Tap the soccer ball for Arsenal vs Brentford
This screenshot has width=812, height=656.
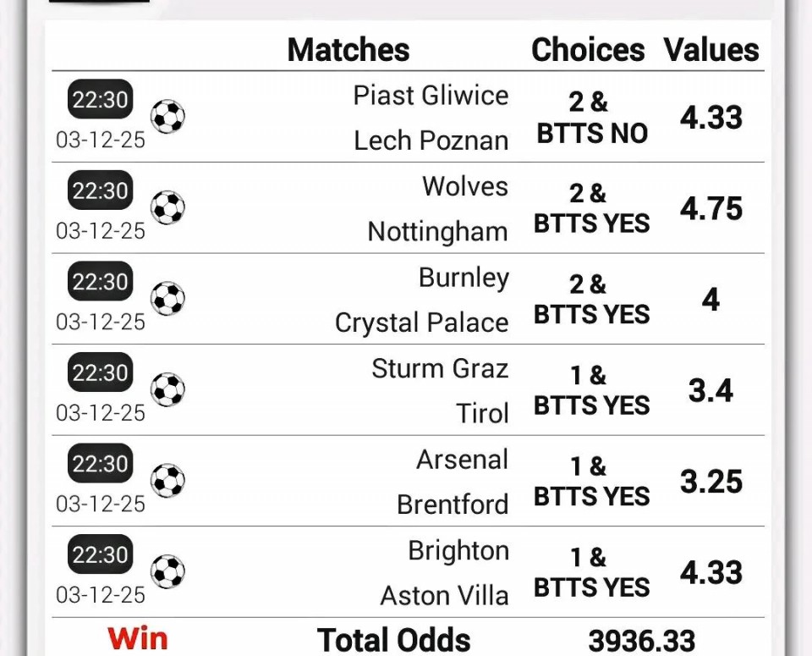(167, 481)
